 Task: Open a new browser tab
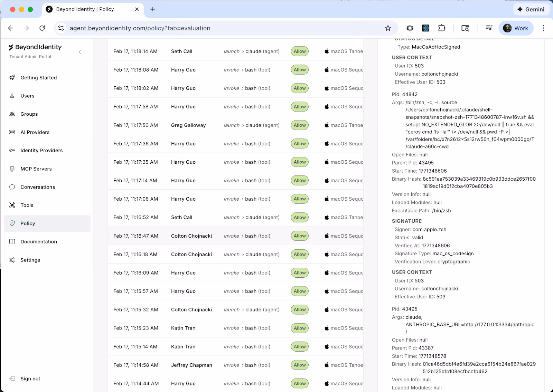pos(153,9)
